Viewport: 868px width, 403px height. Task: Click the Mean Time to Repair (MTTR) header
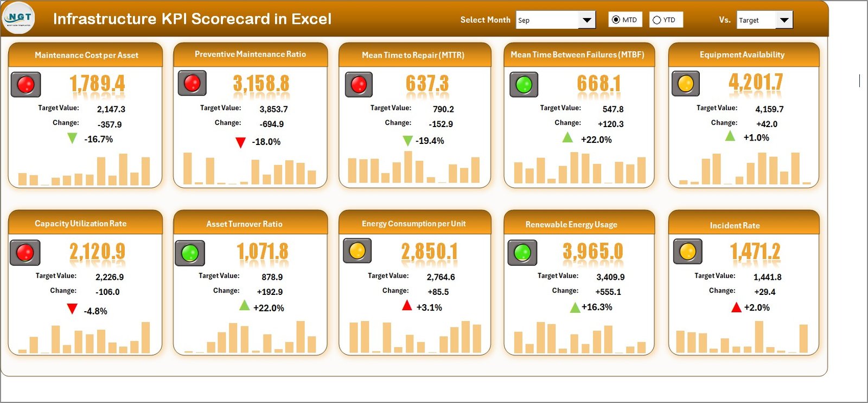coord(413,55)
